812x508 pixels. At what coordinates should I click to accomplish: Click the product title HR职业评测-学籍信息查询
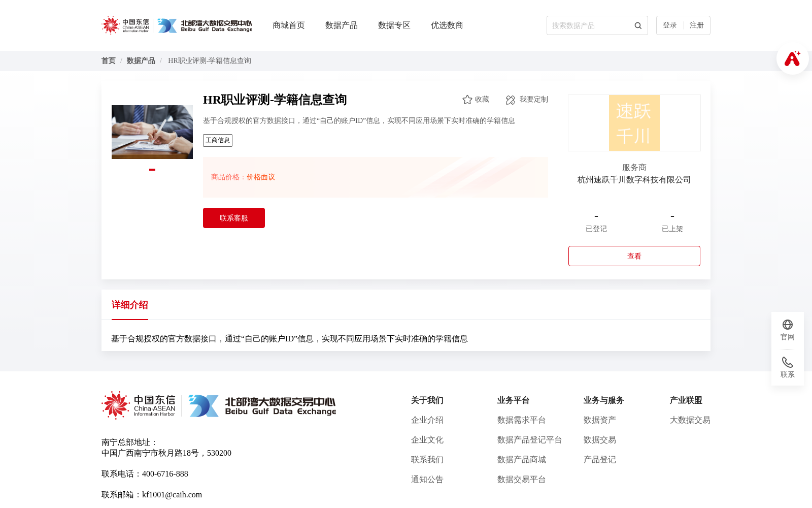pyautogui.click(x=275, y=100)
